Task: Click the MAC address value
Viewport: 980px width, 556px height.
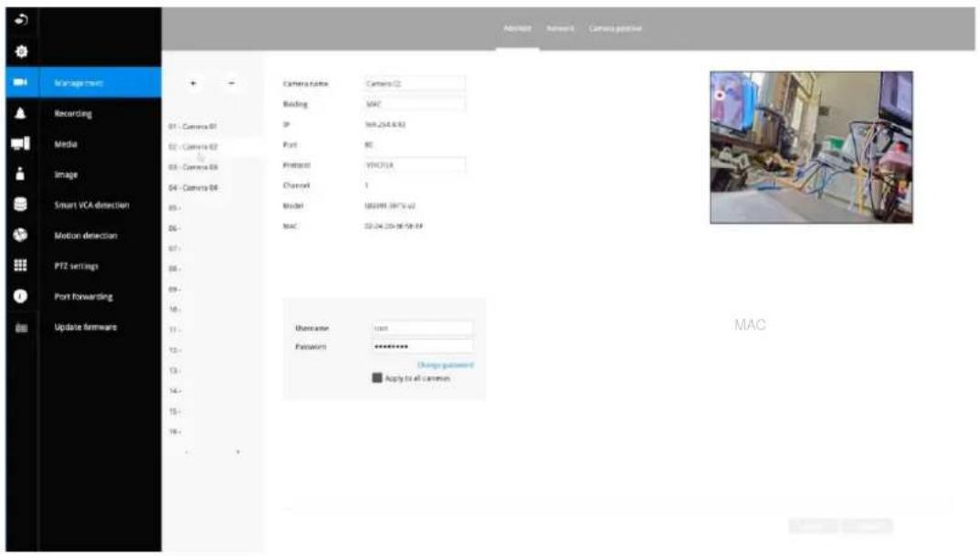Action: point(394,226)
